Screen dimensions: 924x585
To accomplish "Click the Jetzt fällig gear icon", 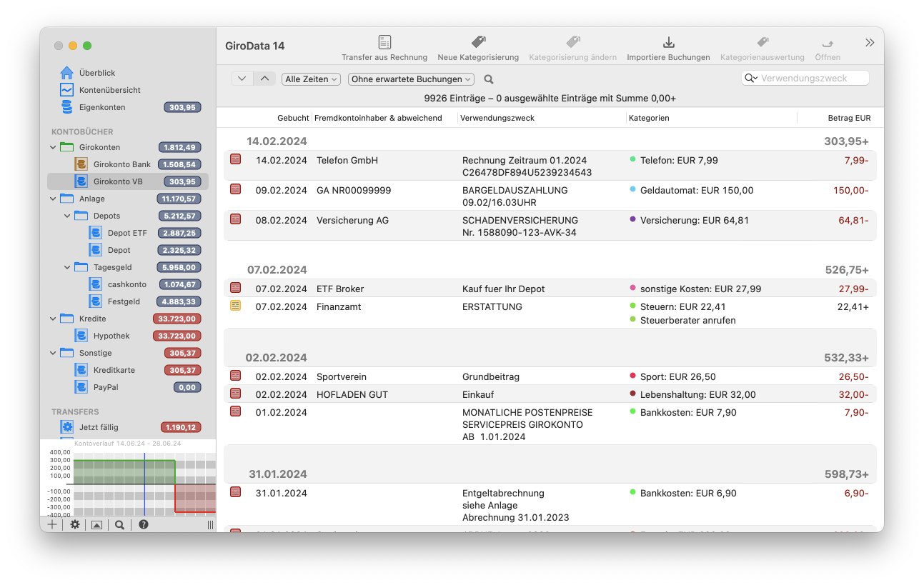I will click(x=67, y=427).
